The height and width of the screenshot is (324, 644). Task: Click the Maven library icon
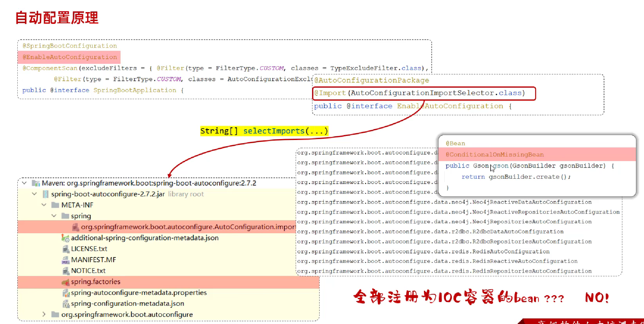pyautogui.click(x=36, y=183)
